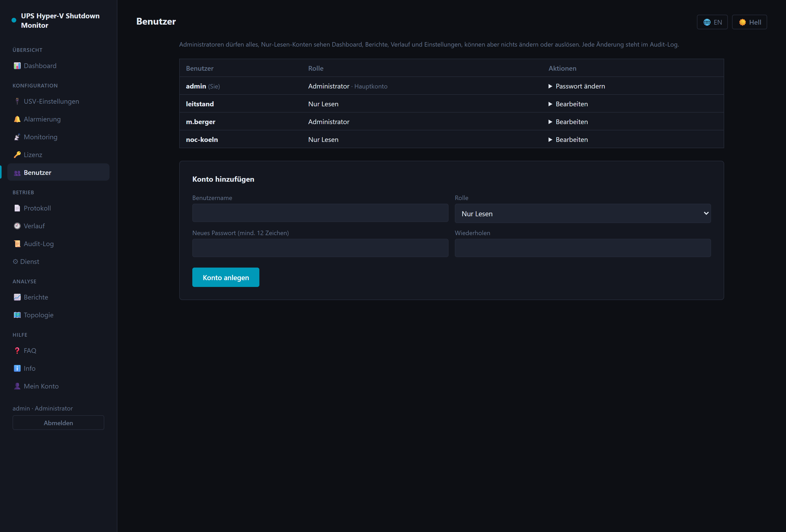Open the Info page

tap(58, 368)
